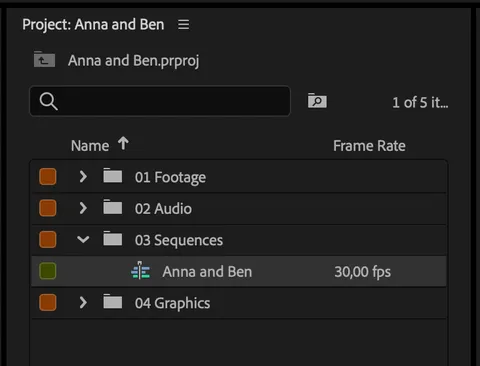480x366 pixels.
Task: Click the Anna and Ben.prproj path text
Action: (x=134, y=61)
